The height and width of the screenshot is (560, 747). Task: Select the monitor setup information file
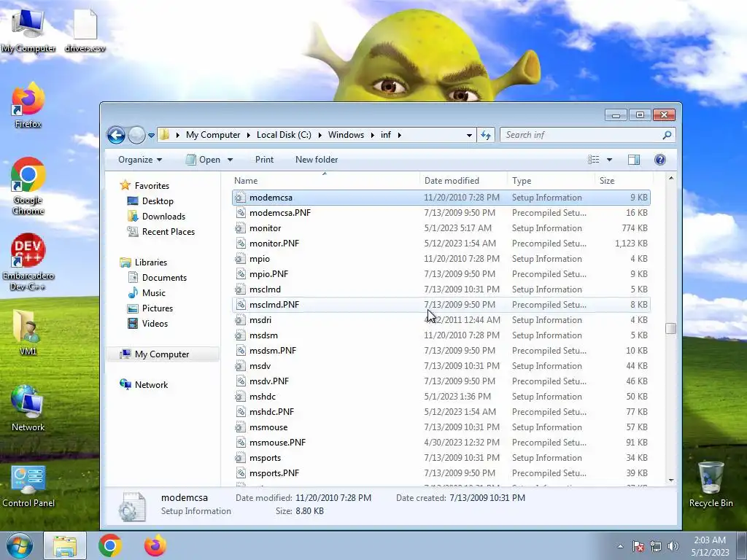pos(441,228)
